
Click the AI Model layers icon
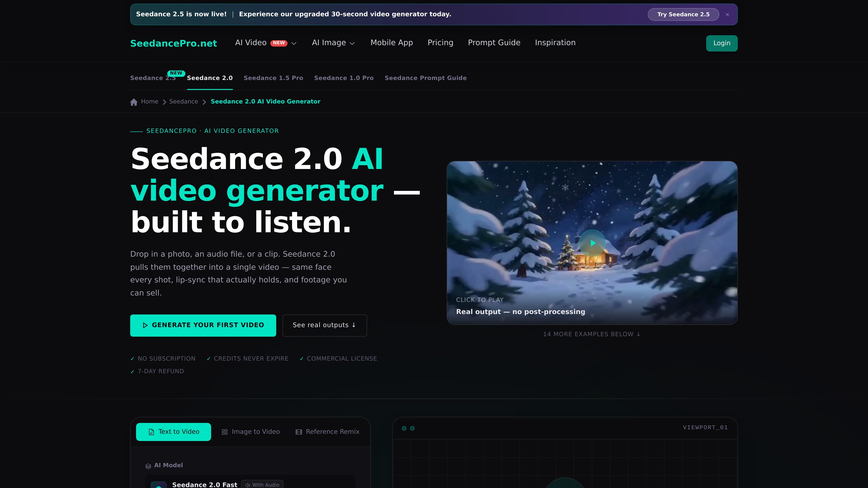coord(148,466)
